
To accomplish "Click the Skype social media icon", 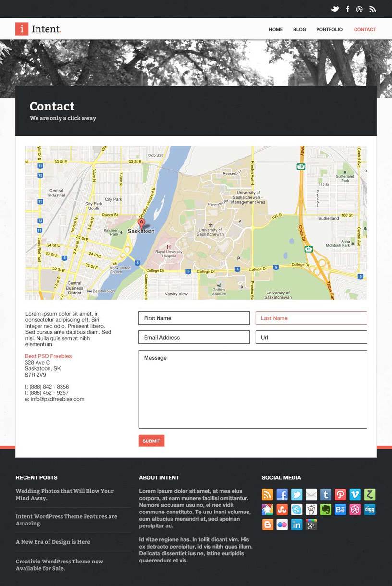I will pyautogui.click(x=296, y=510).
